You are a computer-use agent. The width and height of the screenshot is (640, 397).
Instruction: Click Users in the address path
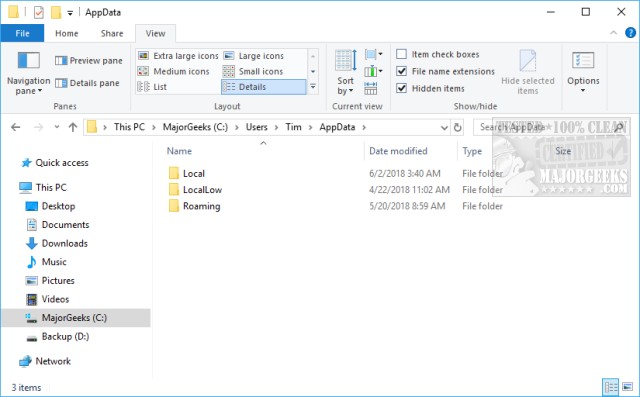(x=256, y=127)
